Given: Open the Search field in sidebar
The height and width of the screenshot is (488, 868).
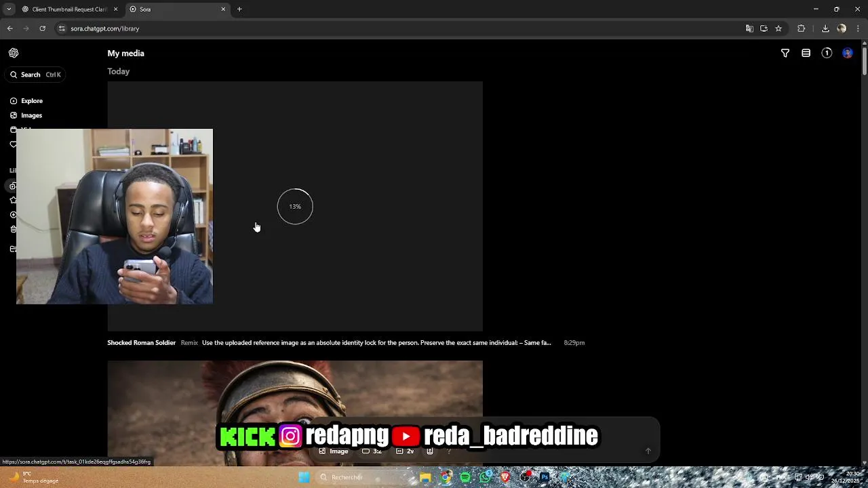Looking at the screenshot, I should 36,75.
